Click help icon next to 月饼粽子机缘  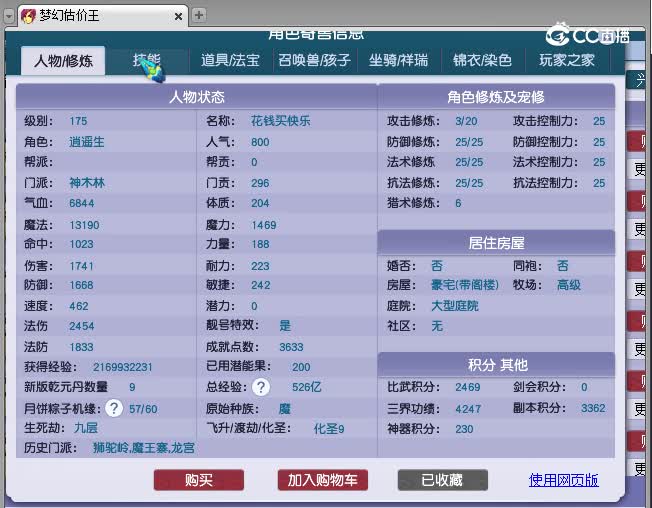coord(114,408)
